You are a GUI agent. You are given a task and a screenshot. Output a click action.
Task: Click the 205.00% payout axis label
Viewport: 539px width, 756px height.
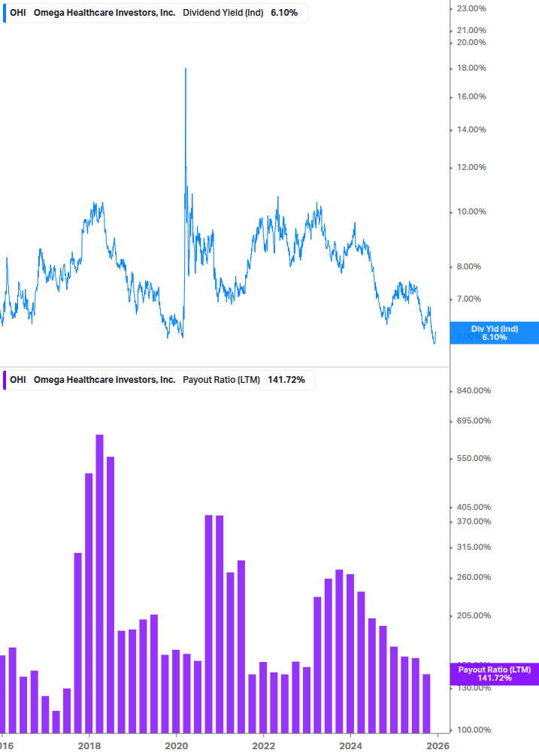point(474,615)
